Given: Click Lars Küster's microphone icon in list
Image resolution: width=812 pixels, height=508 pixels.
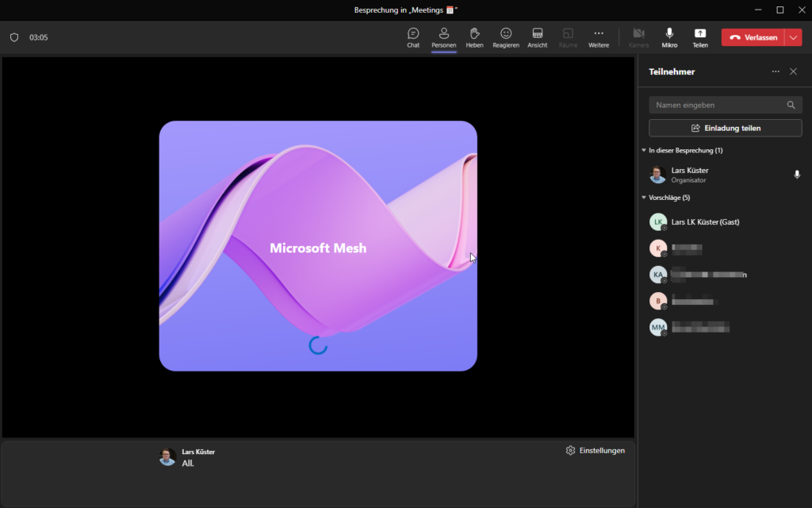Looking at the screenshot, I should click(797, 175).
